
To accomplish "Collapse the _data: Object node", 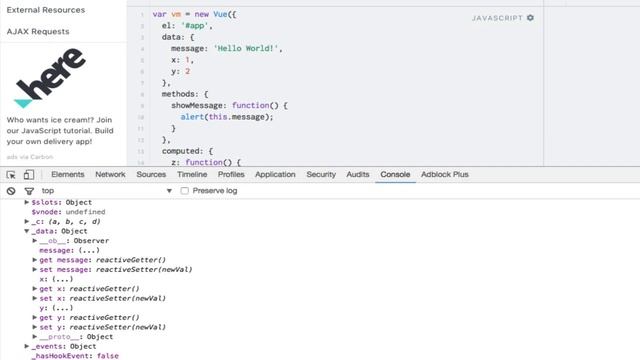I will (x=27, y=231).
